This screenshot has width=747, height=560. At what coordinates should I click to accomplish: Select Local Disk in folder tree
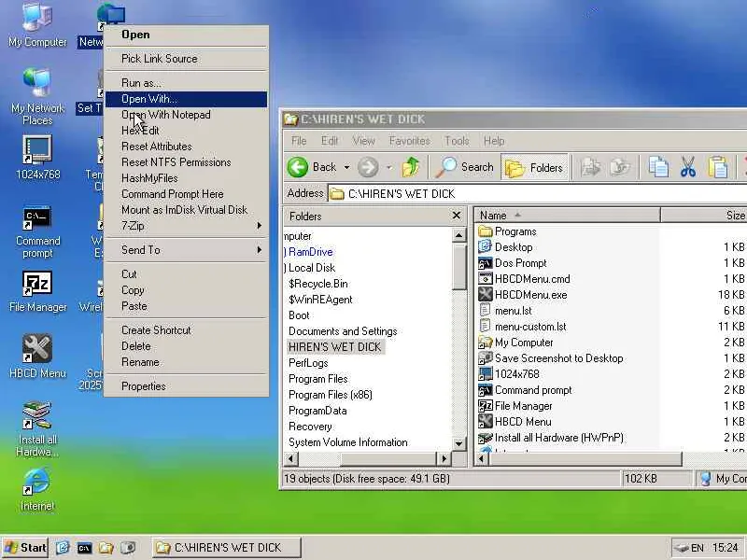coord(312,268)
